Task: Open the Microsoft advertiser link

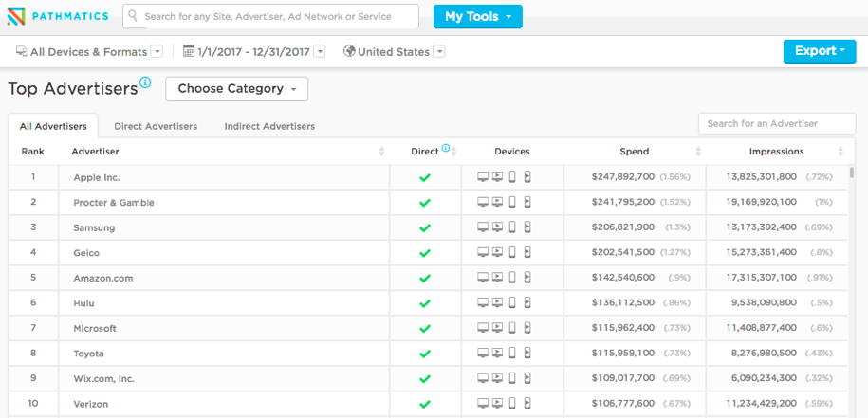Action: click(95, 328)
